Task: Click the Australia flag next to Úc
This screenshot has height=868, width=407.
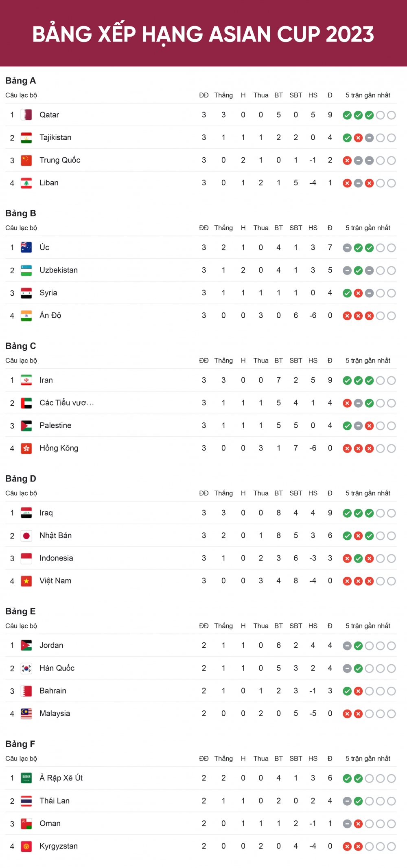Action: tap(26, 248)
